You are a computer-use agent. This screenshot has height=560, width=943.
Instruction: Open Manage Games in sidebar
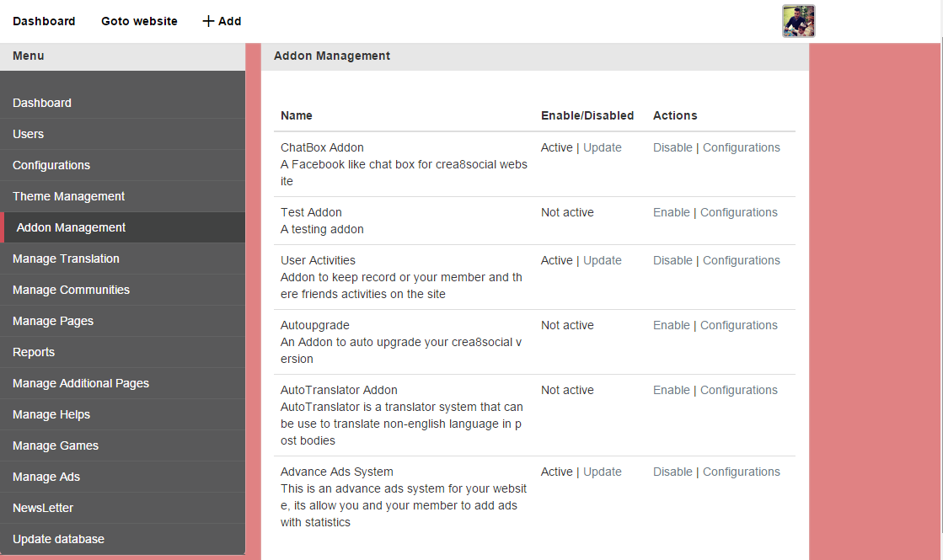point(123,445)
